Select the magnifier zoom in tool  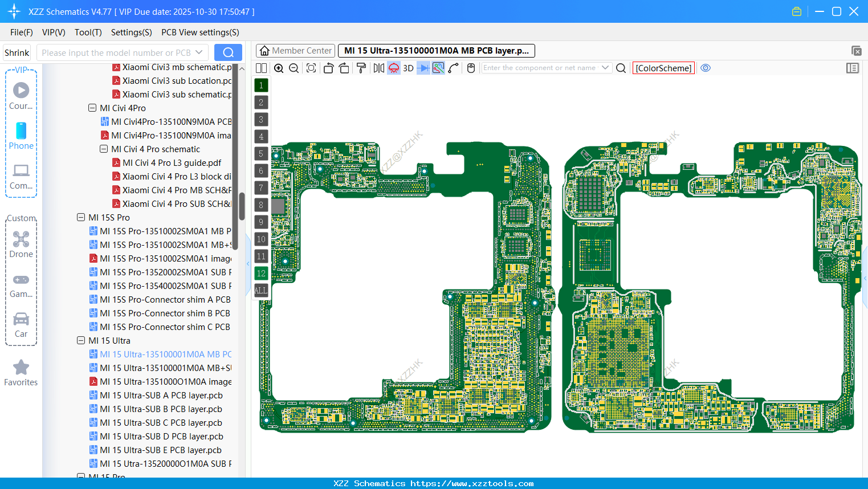click(x=279, y=68)
